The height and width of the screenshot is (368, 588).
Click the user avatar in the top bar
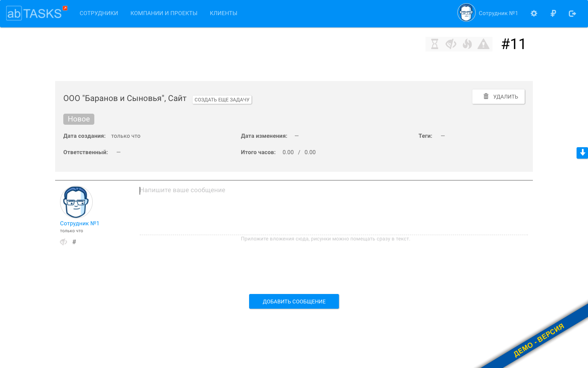coord(466,13)
